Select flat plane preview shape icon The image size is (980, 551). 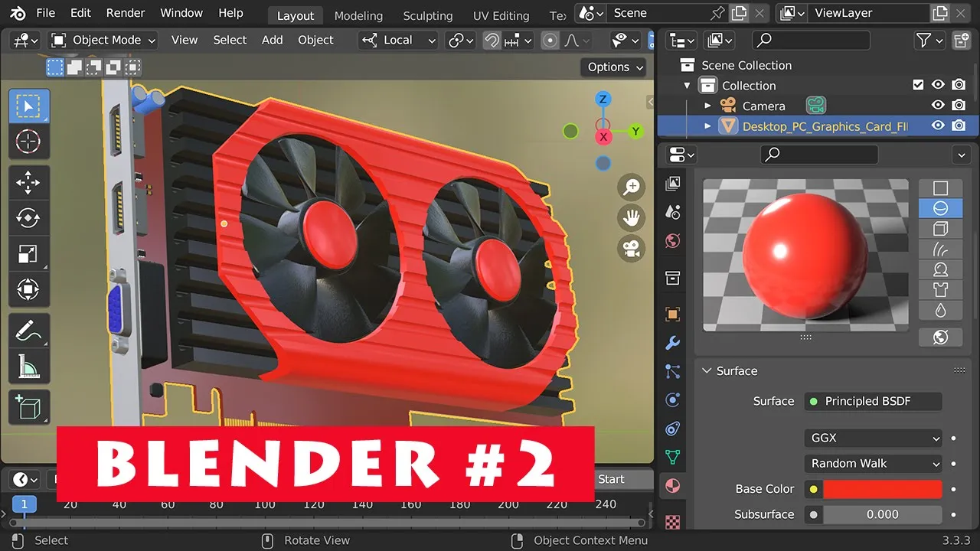click(941, 188)
